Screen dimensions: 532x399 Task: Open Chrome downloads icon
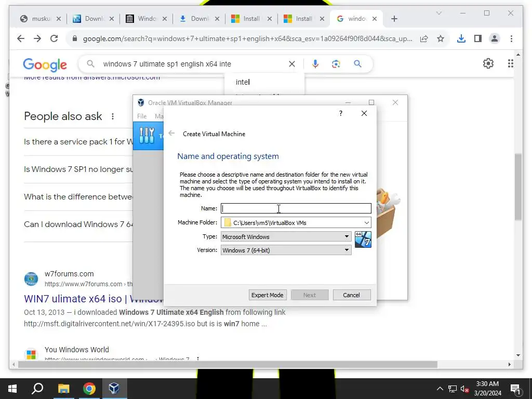(x=461, y=38)
